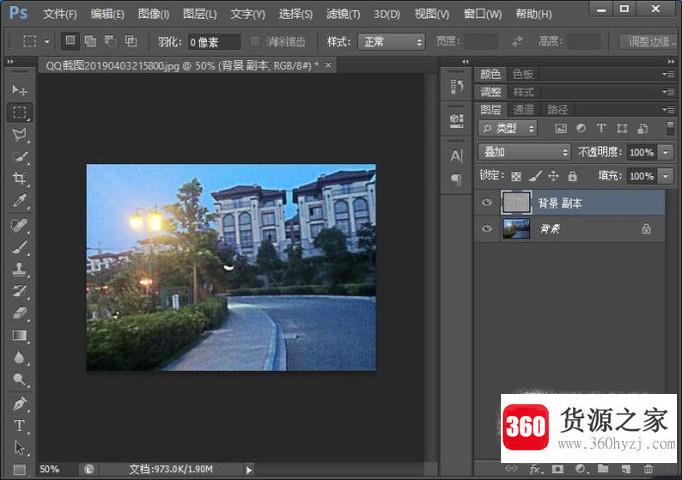Toggle lock position icon

tap(553, 176)
